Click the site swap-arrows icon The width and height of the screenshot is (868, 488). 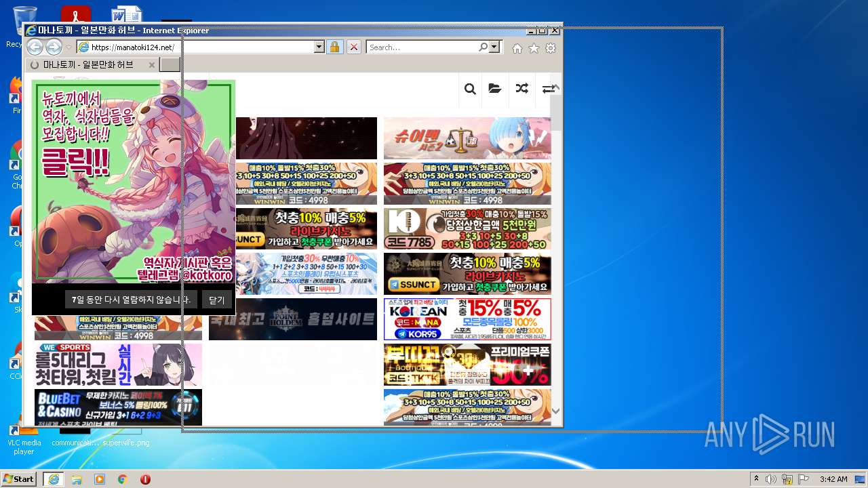[x=547, y=89]
